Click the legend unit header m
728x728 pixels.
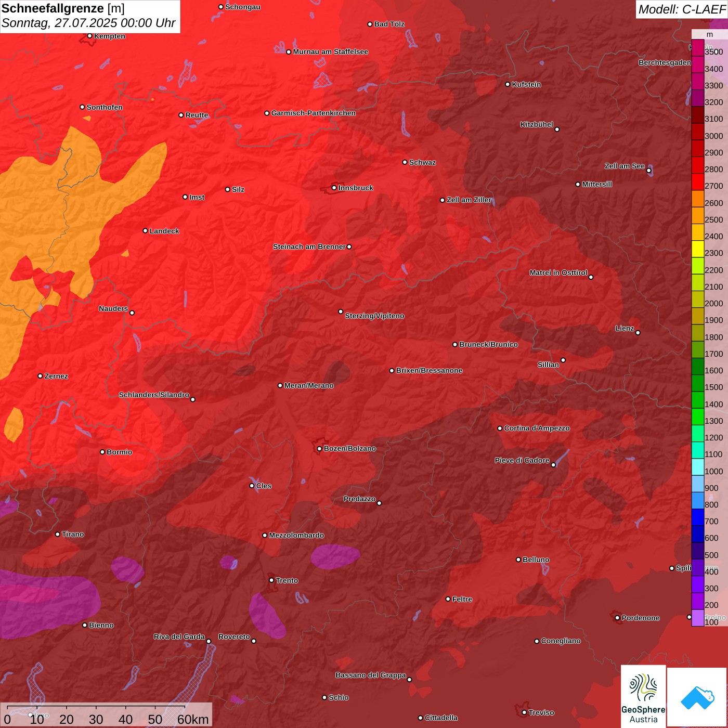709,34
